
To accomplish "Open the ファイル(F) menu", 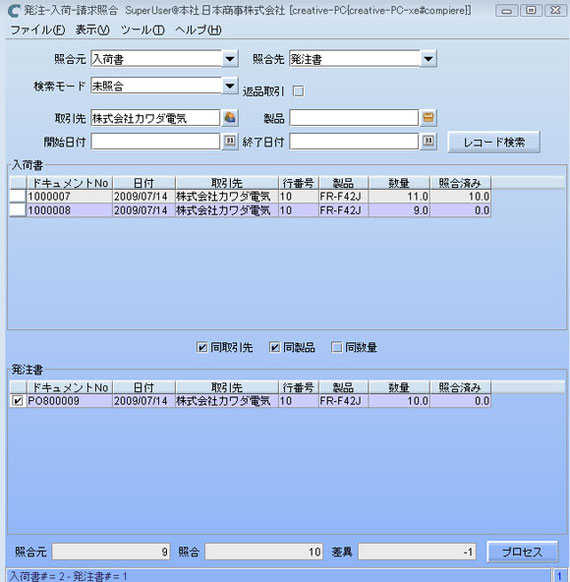I will click(x=37, y=30).
